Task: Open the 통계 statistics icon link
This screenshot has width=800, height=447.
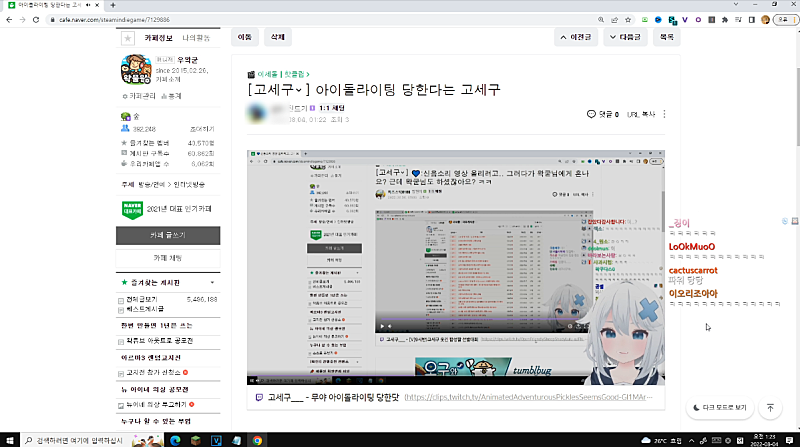Action: (x=170, y=96)
